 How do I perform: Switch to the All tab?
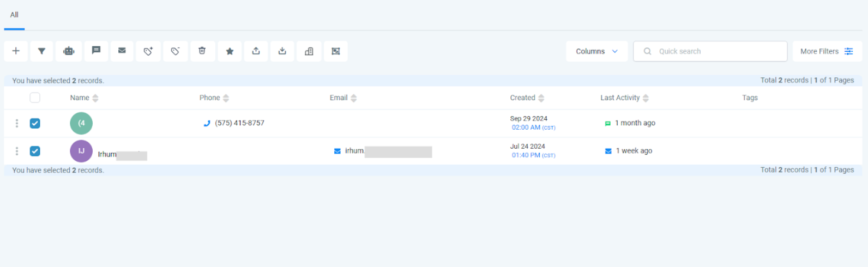pos(14,15)
